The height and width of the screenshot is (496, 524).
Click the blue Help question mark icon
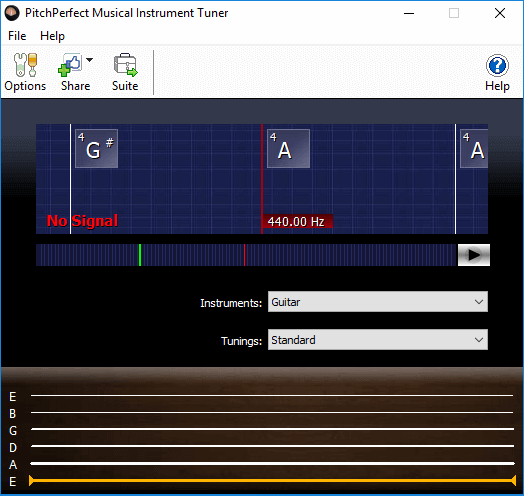click(497, 65)
